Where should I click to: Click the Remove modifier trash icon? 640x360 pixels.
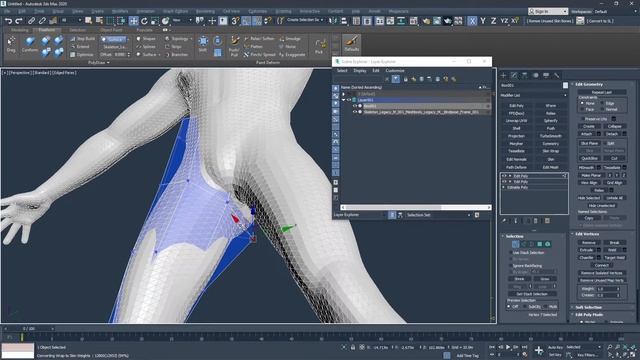pos(536,221)
